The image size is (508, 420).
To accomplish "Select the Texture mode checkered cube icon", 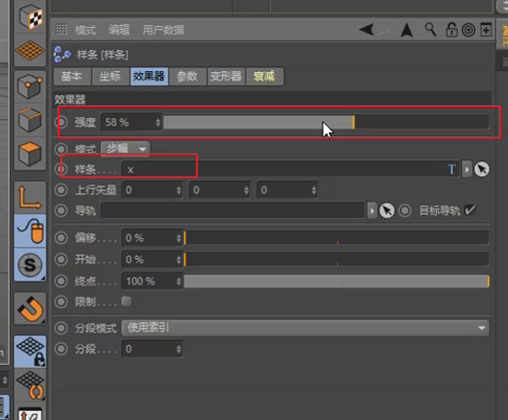I will coord(31,16).
